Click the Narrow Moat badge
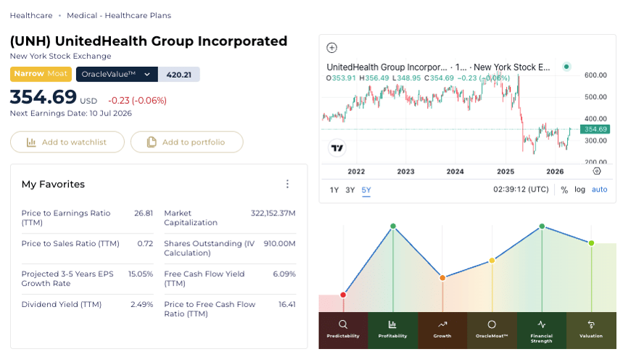The image size is (644, 357). click(41, 74)
